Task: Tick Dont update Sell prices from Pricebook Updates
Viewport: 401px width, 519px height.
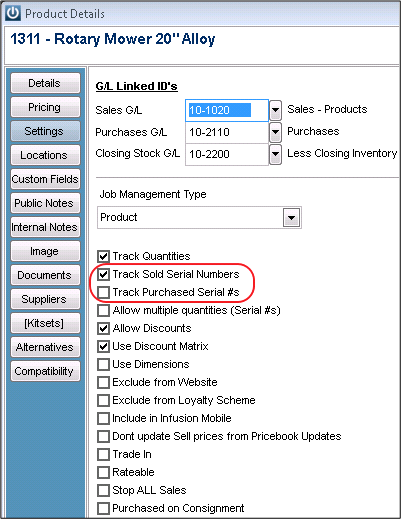Action: (103, 436)
